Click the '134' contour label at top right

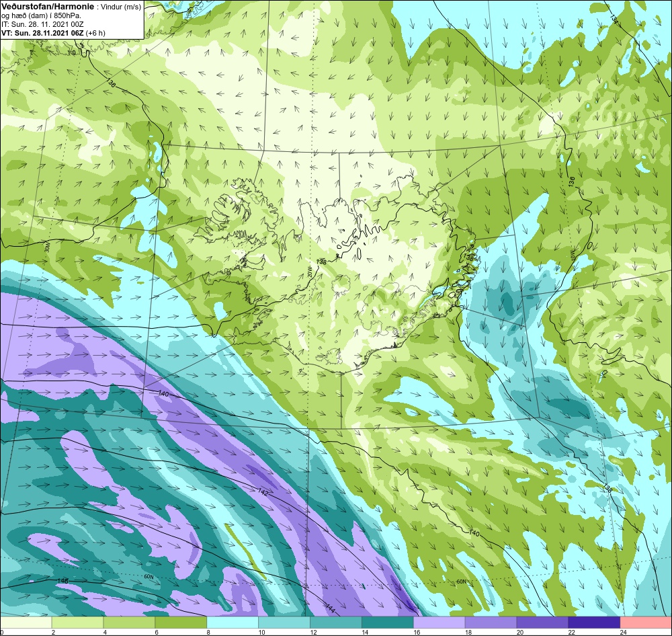(x=614, y=19)
